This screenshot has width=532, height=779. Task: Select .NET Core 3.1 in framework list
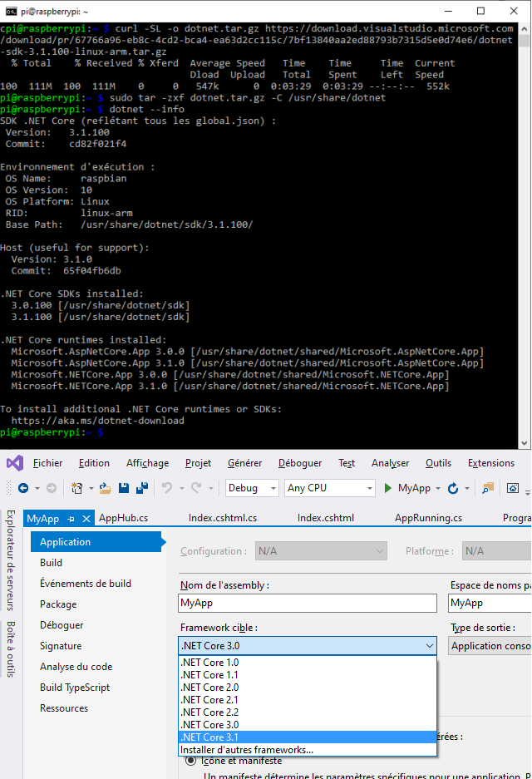click(x=308, y=737)
